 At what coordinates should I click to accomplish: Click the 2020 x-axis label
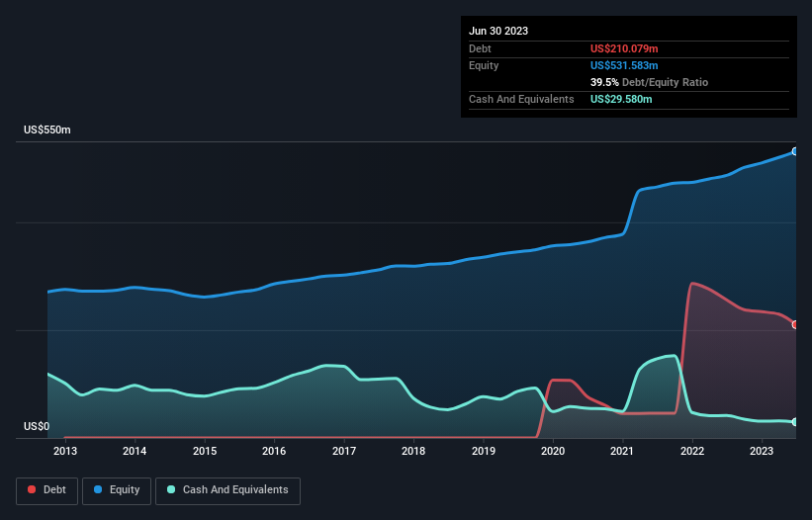(553, 451)
